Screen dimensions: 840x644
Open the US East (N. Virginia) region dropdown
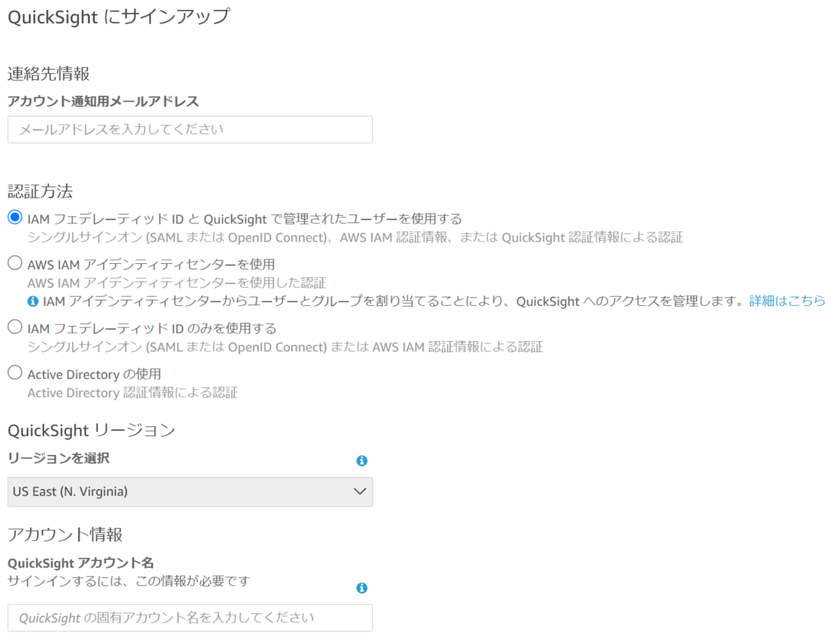tap(190, 491)
